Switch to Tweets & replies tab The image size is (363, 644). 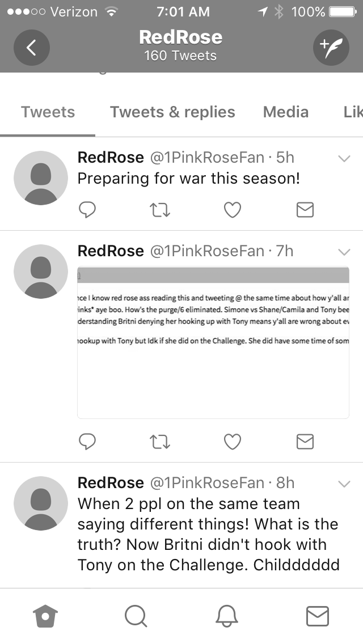pyautogui.click(x=172, y=112)
